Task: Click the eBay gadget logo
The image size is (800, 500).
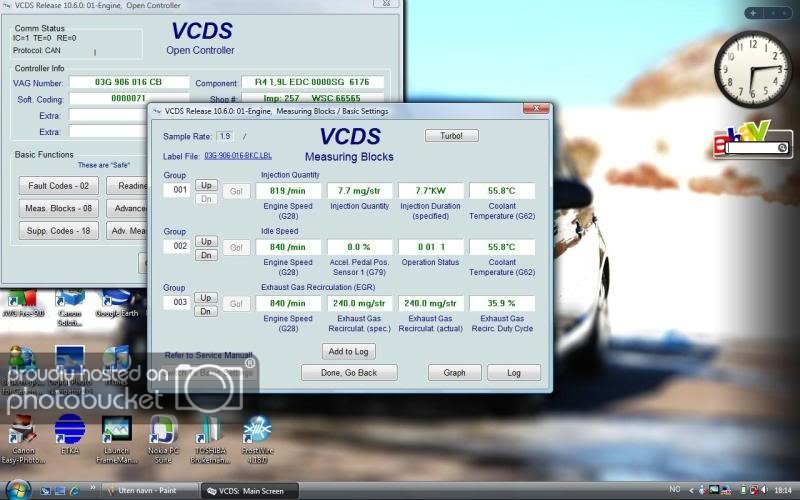Action: coord(742,137)
